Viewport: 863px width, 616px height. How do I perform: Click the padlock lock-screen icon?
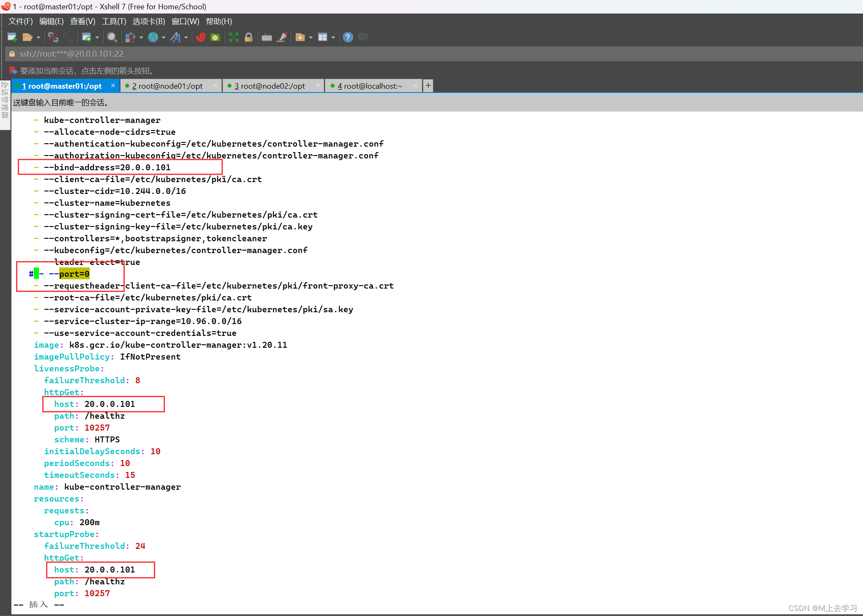(x=249, y=37)
